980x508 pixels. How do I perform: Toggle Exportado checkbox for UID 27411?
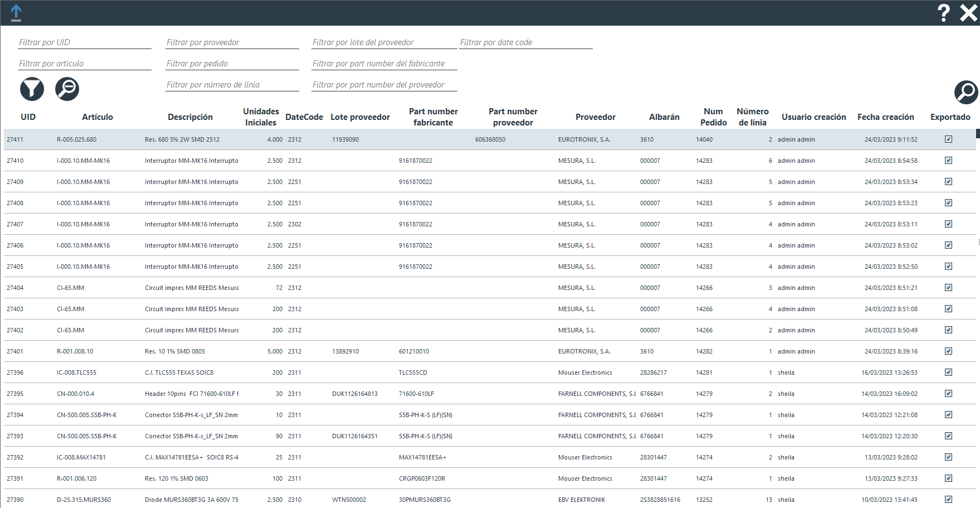point(948,139)
